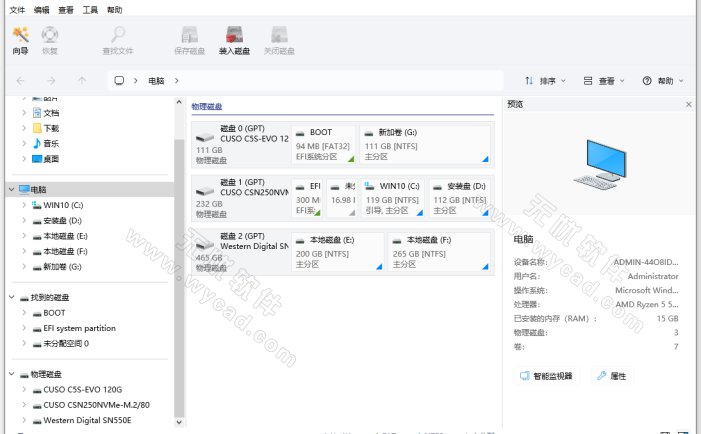The width and height of the screenshot is (701, 434).
Task: Open the 查看 menu in menu bar
Action: [66, 10]
